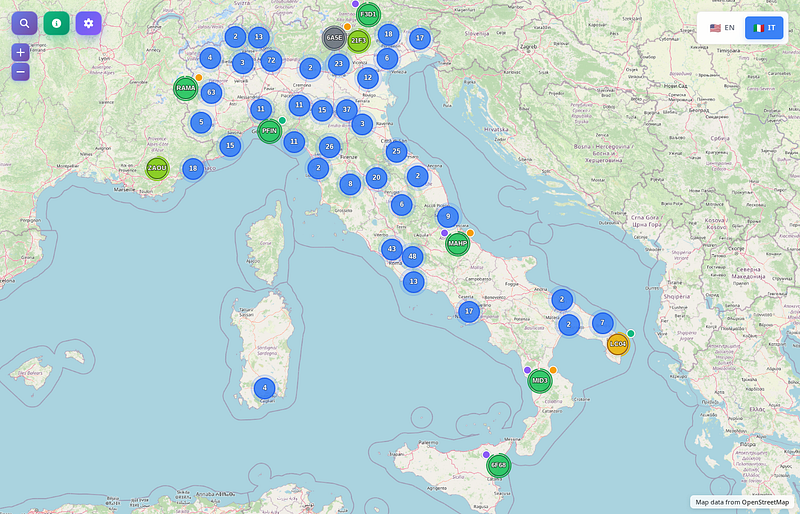Expand the cluster of 37 markers
The image size is (800, 514).
pyautogui.click(x=346, y=109)
